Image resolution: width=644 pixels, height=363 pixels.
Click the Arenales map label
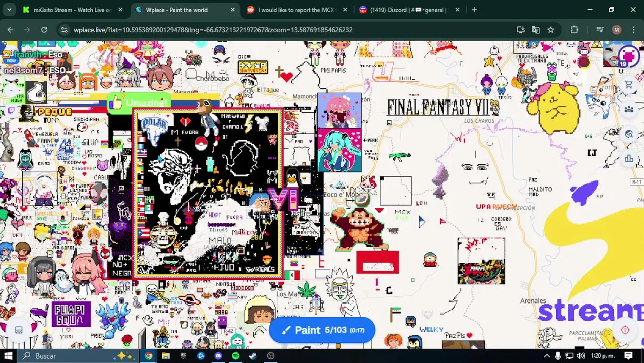point(533,301)
